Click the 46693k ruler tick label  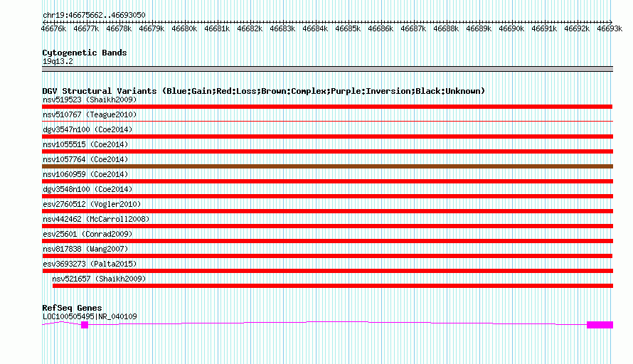tap(610, 29)
